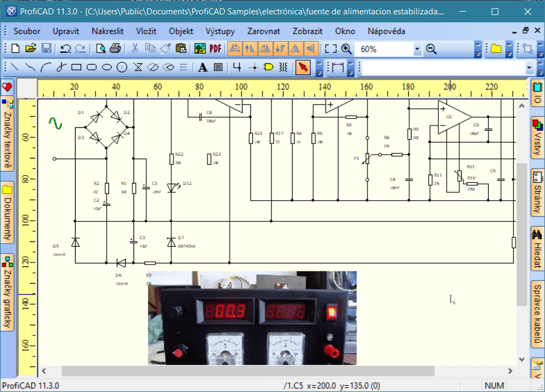Expand overflow chevron next to red arrow tool

319,67
